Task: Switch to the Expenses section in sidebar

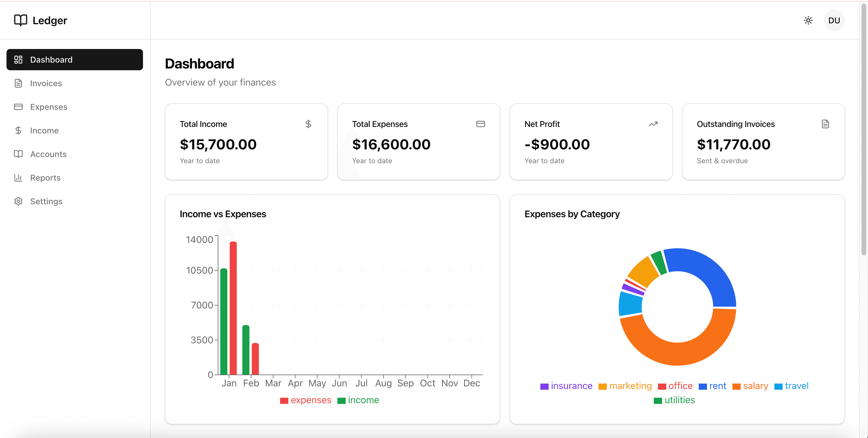Action: [x=49, y=107]
